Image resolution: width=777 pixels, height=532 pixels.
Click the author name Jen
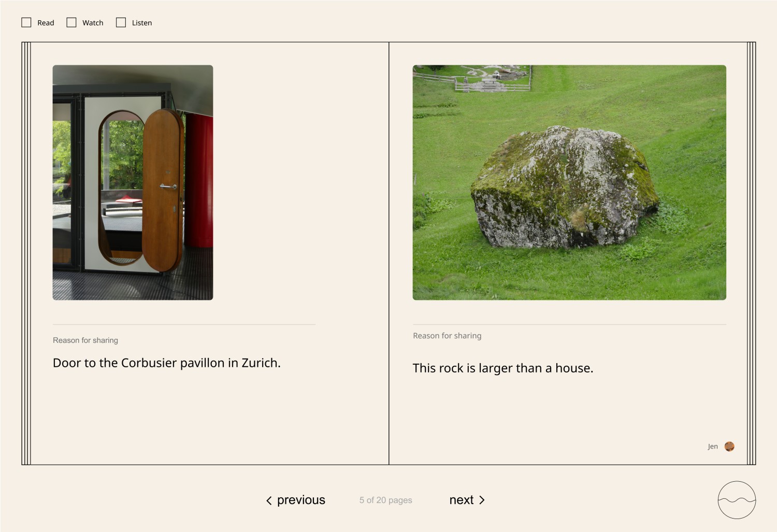(713, 447)
